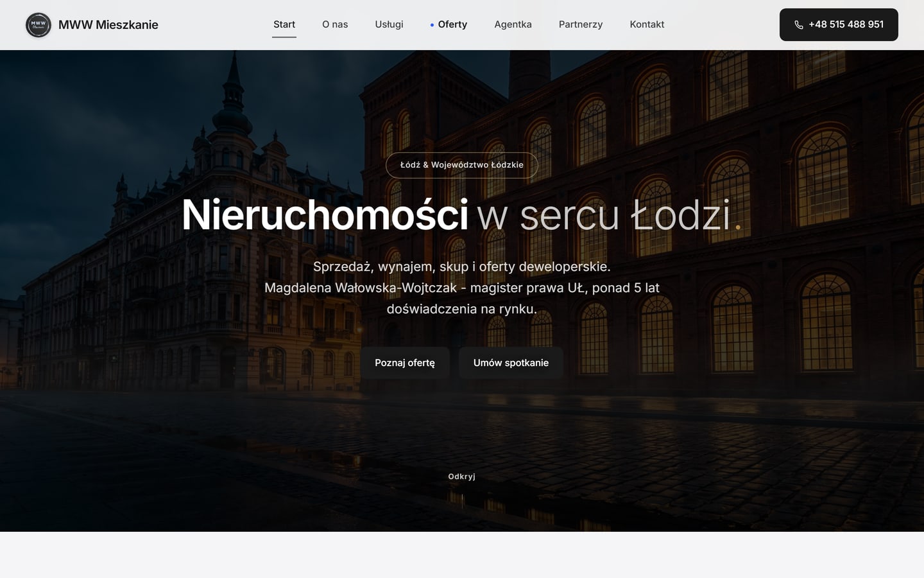This screenshot has width=924, height=578.
Task: Navigate to Partnerzy
Action: click(581, 24)
